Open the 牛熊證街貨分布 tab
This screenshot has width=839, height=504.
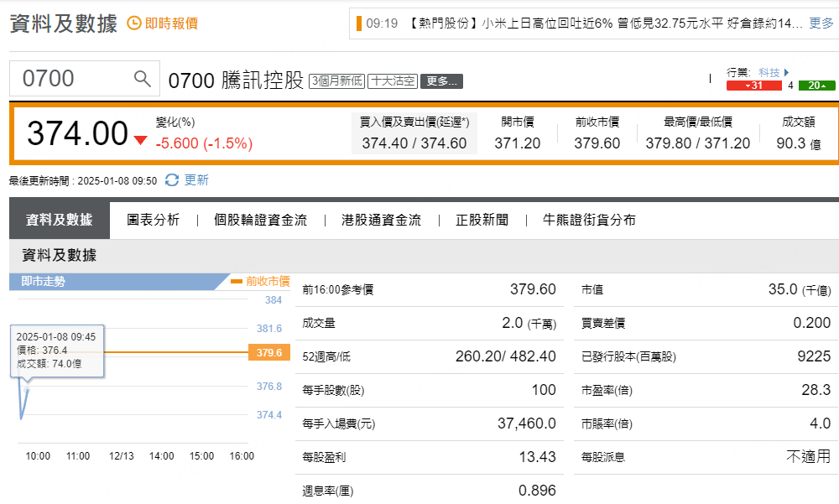589,220
